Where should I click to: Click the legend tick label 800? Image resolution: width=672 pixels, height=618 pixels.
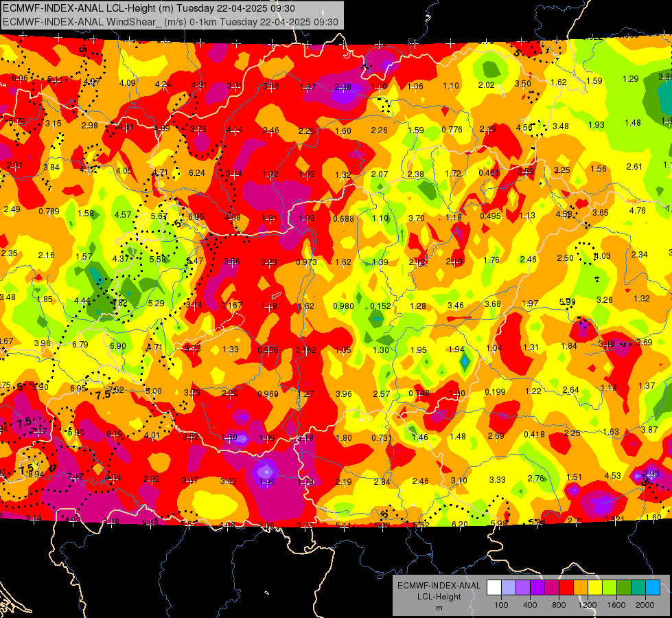click(x=559, y=605)
